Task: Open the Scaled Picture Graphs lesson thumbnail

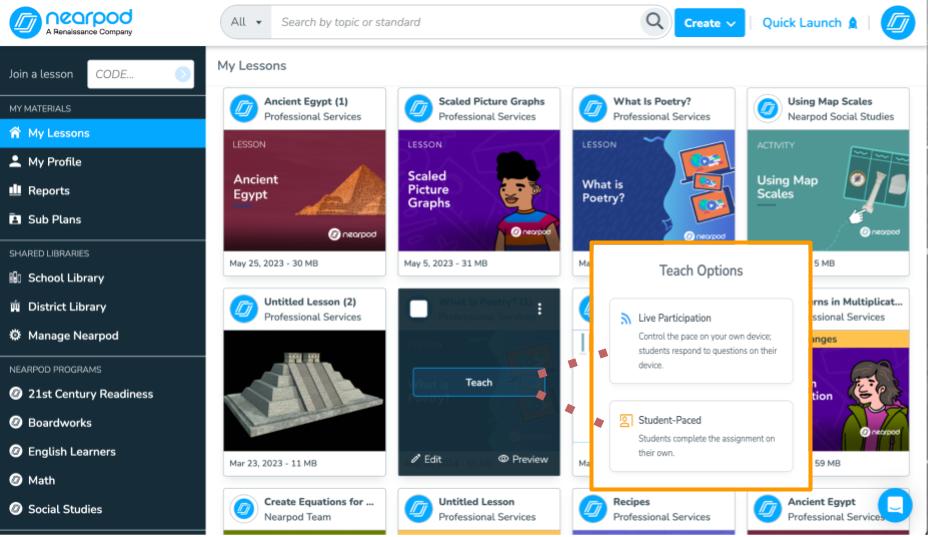Action: [479, 190]
